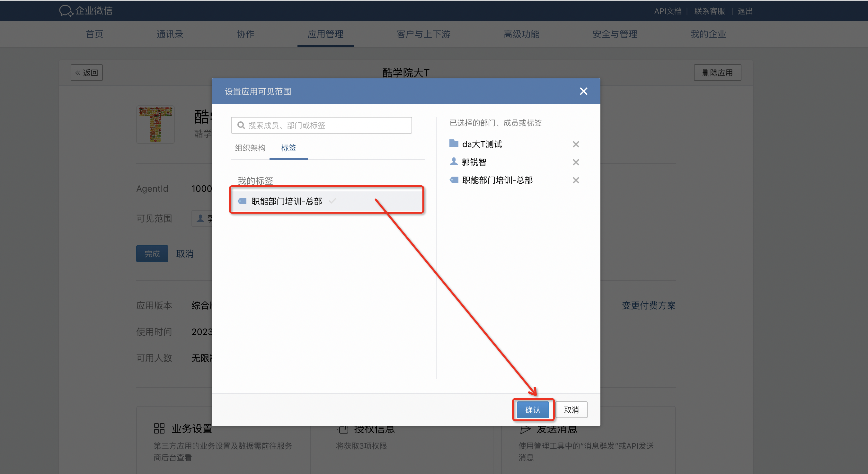Image resolution: width=868 pixels, height=474 pixels.
Task: Click tag icon in 我的标签 list row
Action: (x=242, y=201)
